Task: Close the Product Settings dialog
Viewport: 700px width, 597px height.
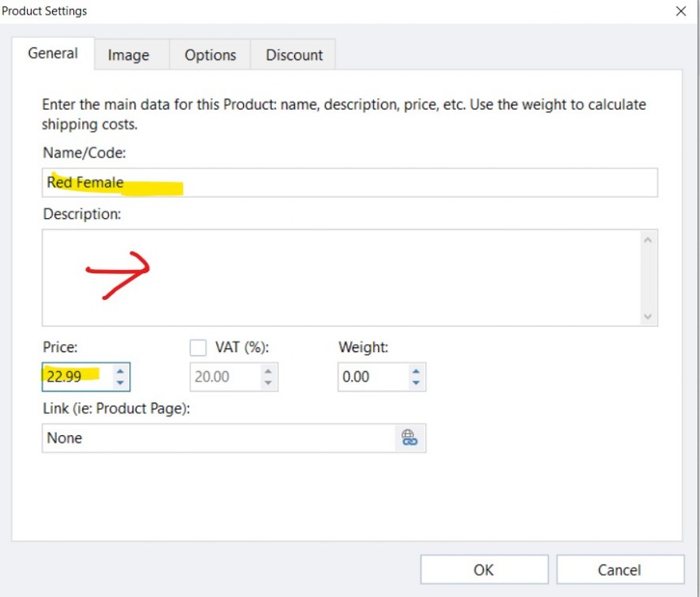Action: point(680,11)
